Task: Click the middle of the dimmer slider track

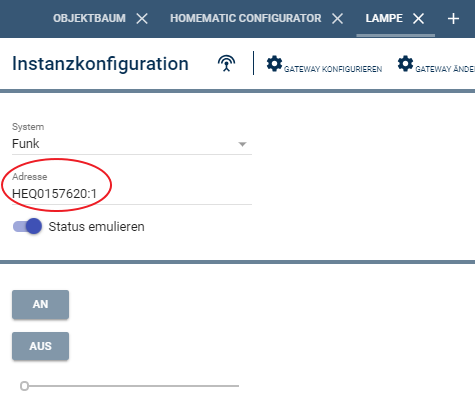Action: point(129,386)
